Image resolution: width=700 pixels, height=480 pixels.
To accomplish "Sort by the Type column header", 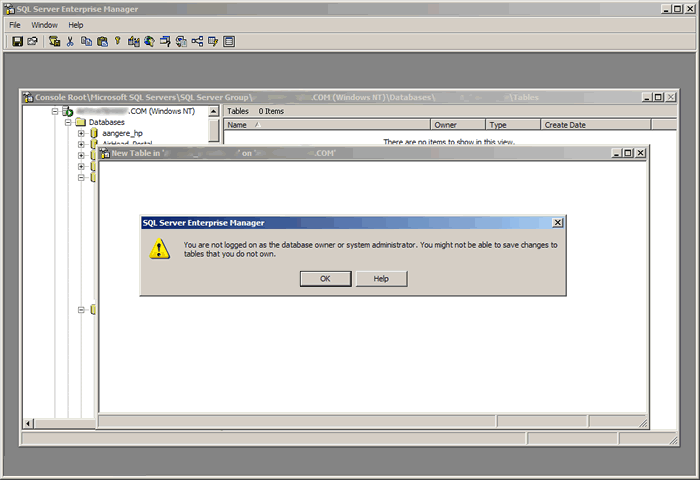I will coord(513,125).
